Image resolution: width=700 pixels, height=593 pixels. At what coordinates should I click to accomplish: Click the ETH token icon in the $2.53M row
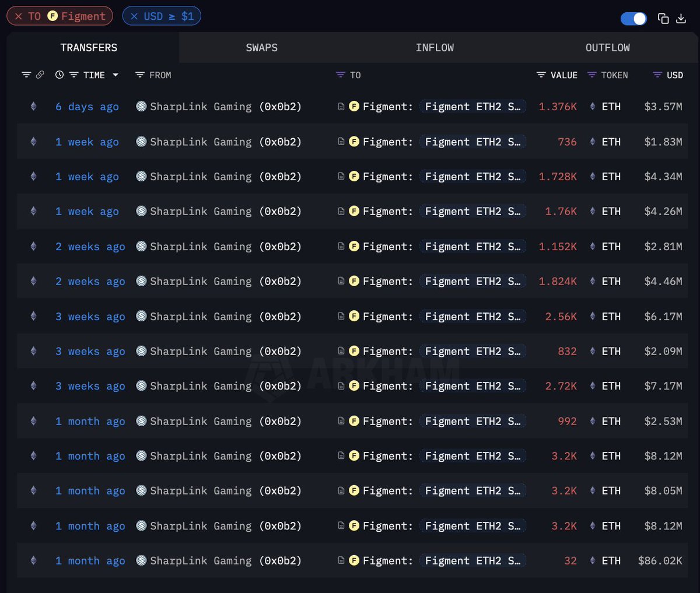(593, 421)
